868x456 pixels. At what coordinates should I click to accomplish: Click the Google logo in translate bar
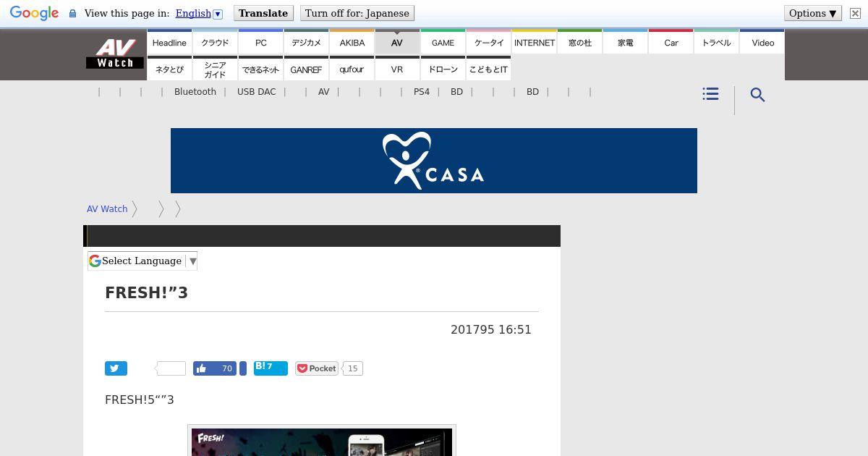click(x=34, y=14)
